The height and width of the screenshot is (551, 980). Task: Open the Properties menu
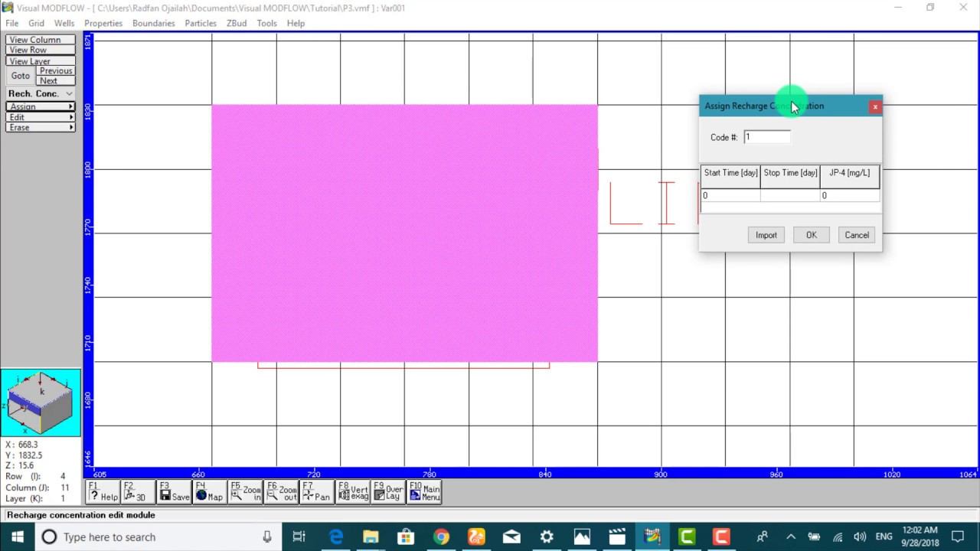click(x=103, y=23)
